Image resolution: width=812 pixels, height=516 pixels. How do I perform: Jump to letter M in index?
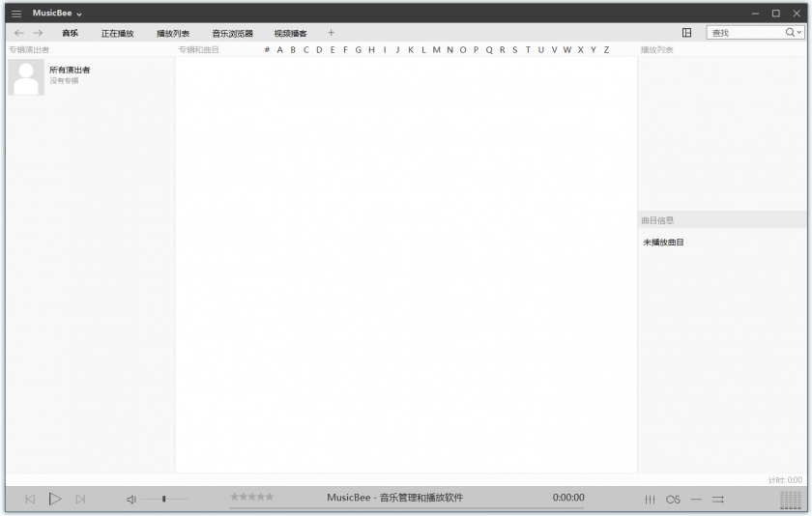point(436,49)
